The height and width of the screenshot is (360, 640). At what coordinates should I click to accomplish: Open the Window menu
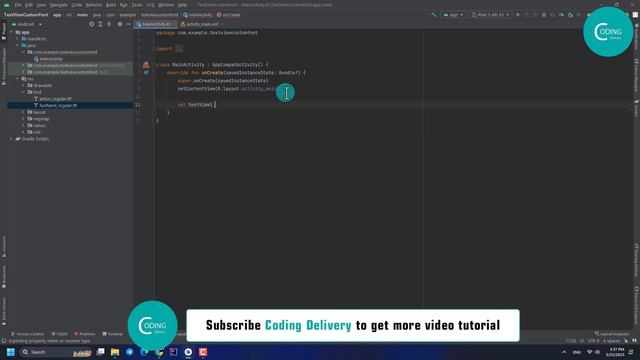(x=166, y=5)
